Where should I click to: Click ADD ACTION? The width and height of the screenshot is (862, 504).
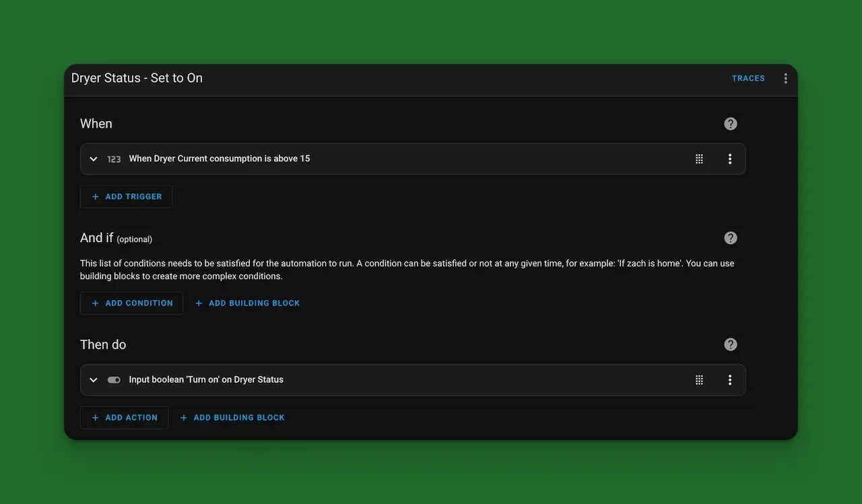(x=124, y=417)
